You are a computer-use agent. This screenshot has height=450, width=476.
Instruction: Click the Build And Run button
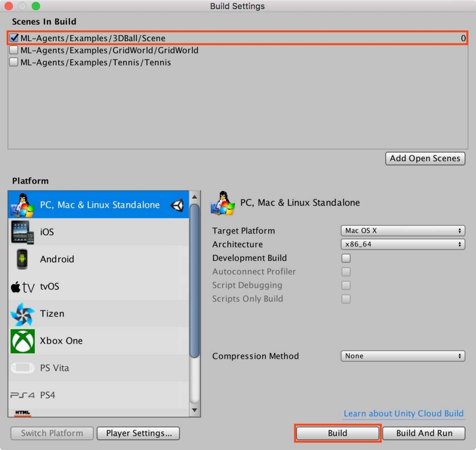tap(424, 433)
